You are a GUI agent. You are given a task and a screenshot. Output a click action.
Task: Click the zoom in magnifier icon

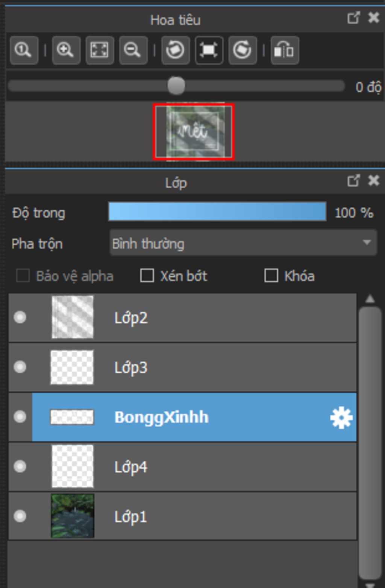pyautogui.click(x=66, y=50)
